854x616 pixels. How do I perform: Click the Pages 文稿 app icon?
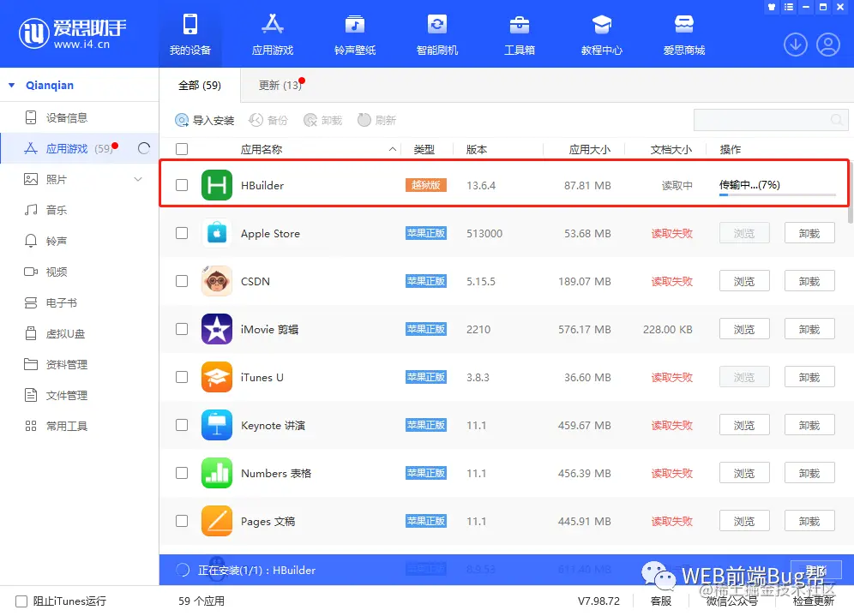tap(217, 521)
